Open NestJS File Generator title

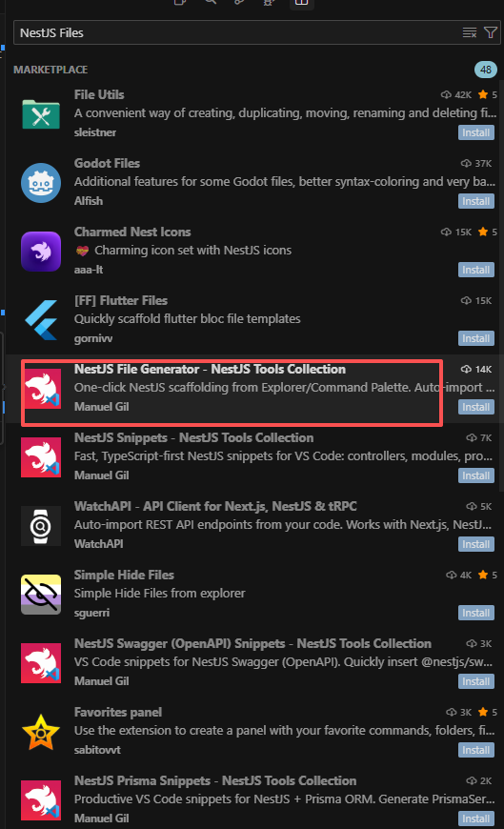click(210, 369)
